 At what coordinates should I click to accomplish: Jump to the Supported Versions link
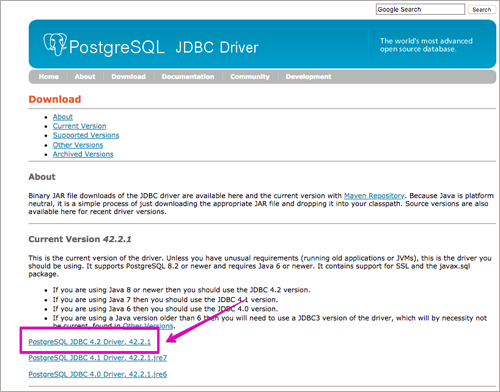click(x=86, y=135)
